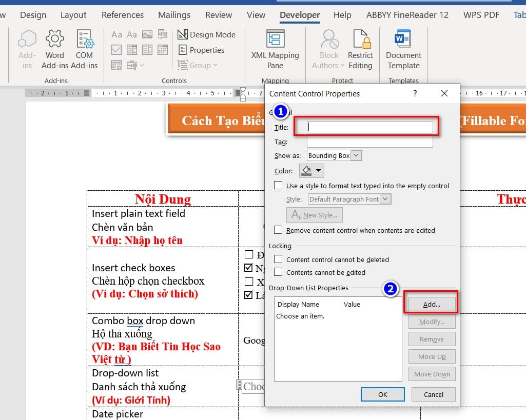Focus the Title input field
526x420 pixels.
369,127
